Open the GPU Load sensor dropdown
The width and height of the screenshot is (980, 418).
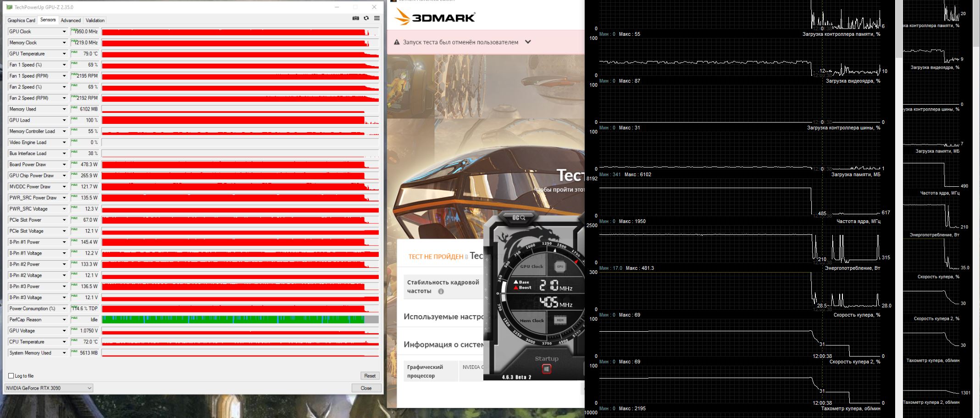64,120
